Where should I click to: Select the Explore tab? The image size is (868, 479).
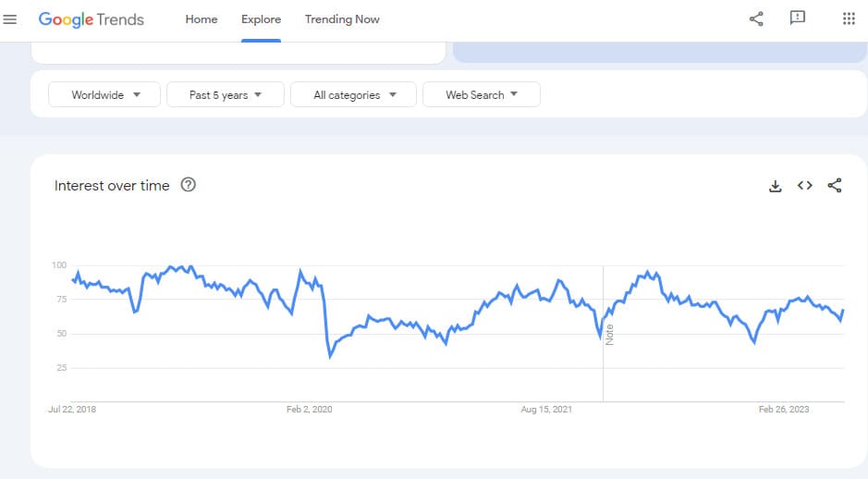pos(261,19)
